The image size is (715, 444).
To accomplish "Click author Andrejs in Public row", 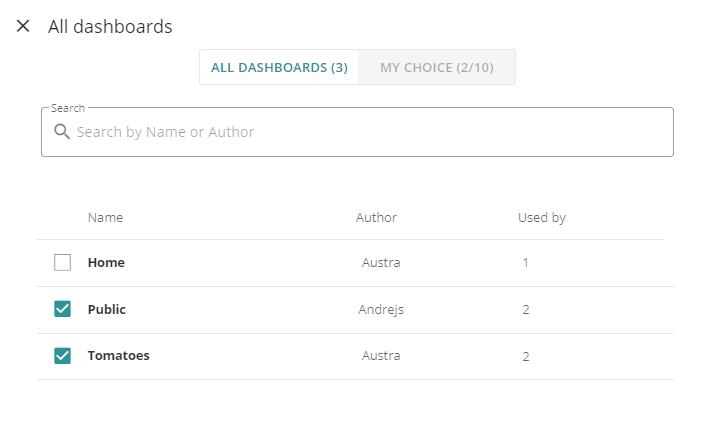I will coord(381,310).
